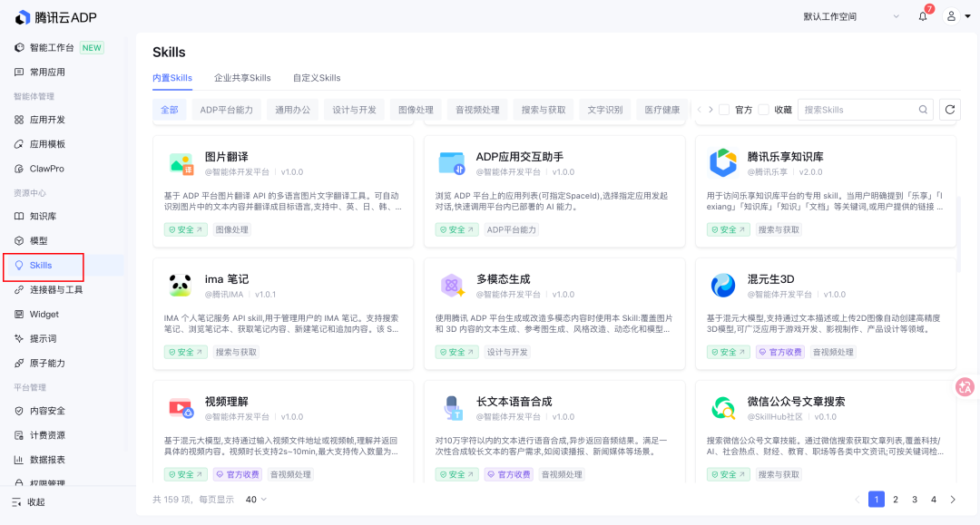980x525 pixels.
Task: Click the ima 笔记 panda icon
Action: click(x=181, y=286)
